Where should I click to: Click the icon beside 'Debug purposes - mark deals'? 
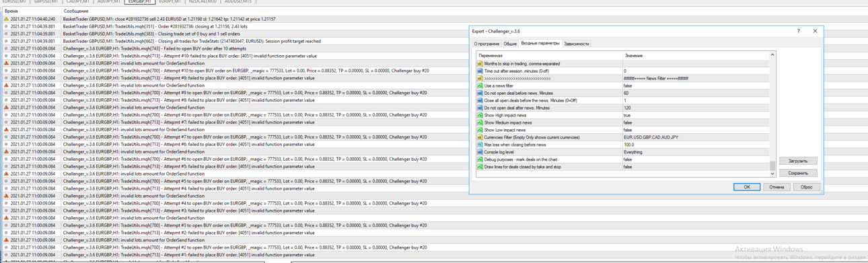[480, 160]
